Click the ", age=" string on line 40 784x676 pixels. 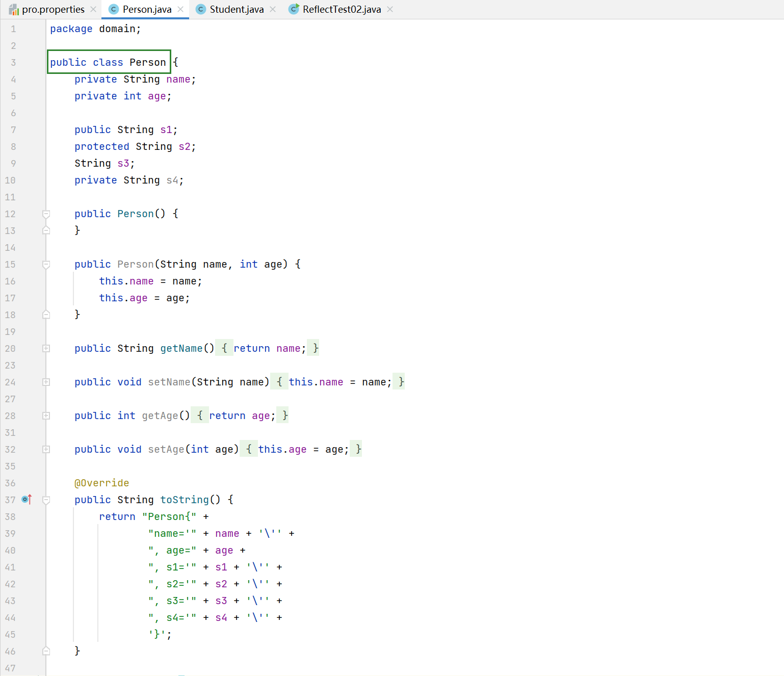pos(172,551)
